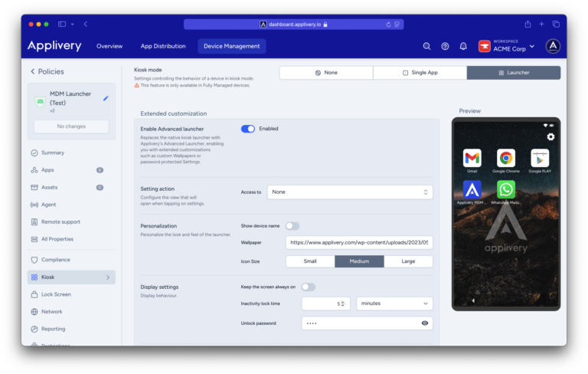588x374 pixels.
Task: Click the warning icon beside Fully Managed note
Action: [x=136, y=85]
